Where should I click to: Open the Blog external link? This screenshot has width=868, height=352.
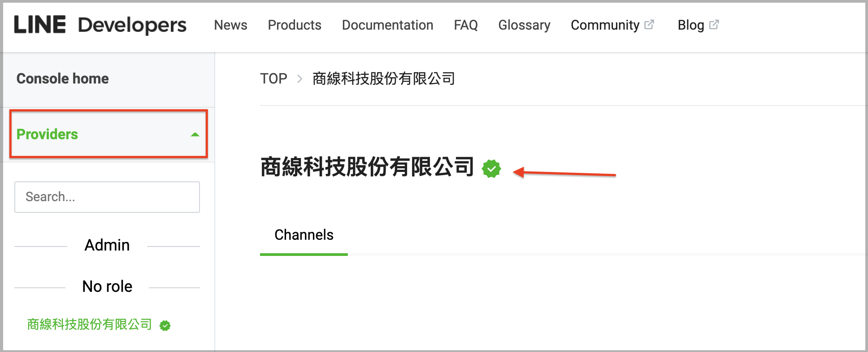click(698, 25)
